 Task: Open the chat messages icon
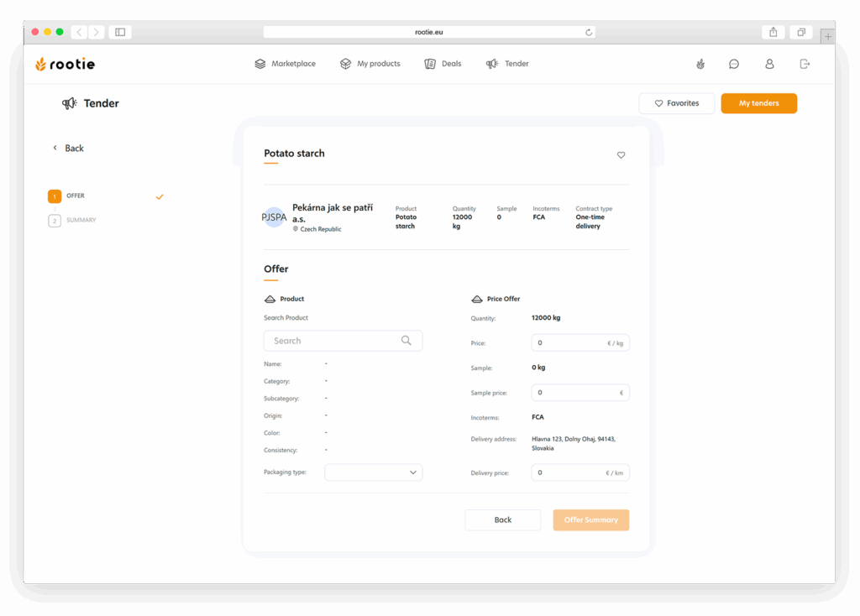tap(734, 64)
